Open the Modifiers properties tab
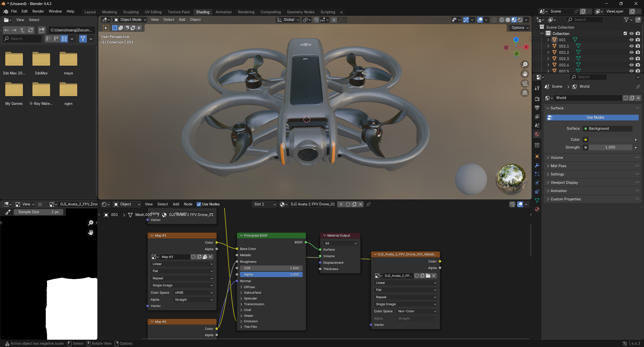 537,165
